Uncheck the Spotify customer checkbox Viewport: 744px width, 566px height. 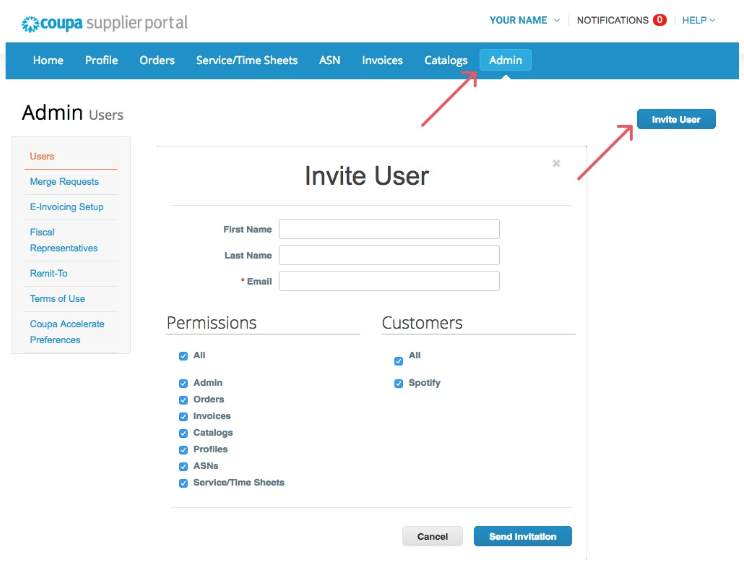click(x=399, y=383)
